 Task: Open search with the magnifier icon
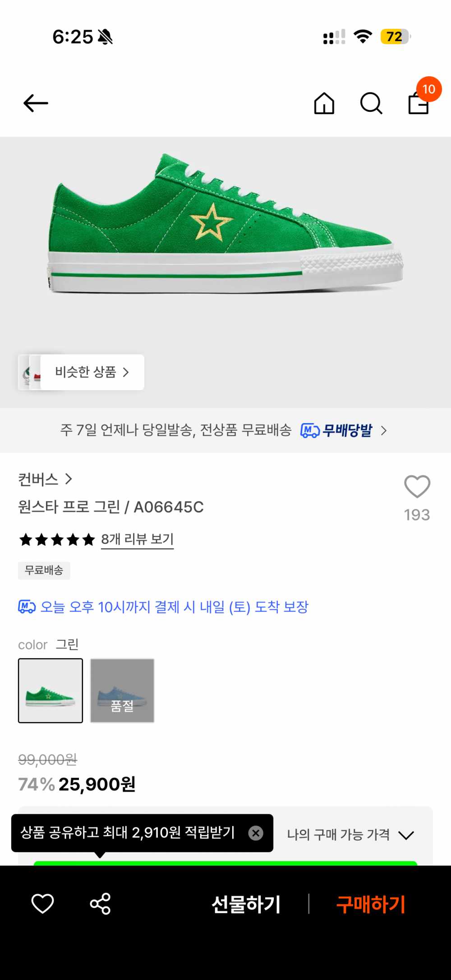pos(371,103)
